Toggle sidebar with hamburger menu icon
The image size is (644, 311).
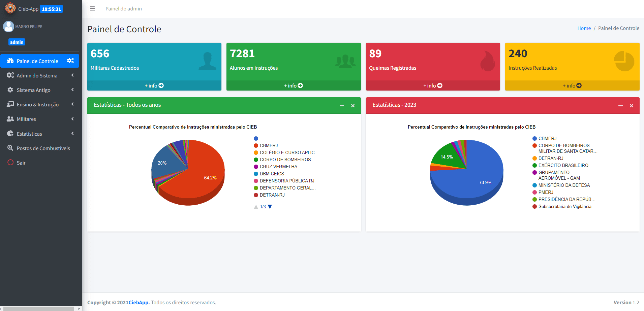pyautogui.click(x=92, y=9)
